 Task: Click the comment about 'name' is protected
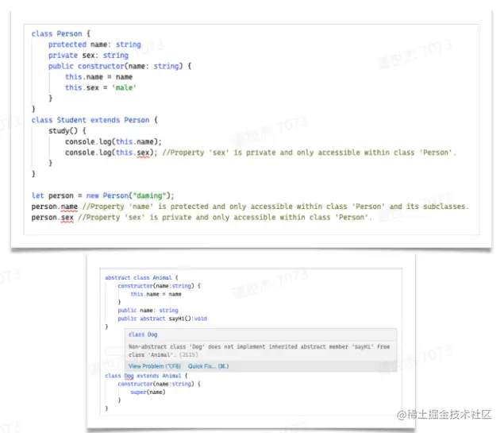[x=275, y=207]
